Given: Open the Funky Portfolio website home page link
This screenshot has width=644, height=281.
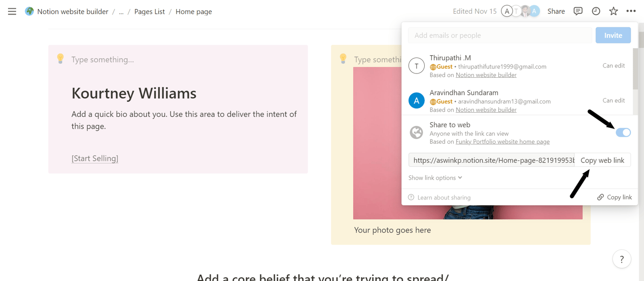Looking at the screenshot, I should coord(503,141).
